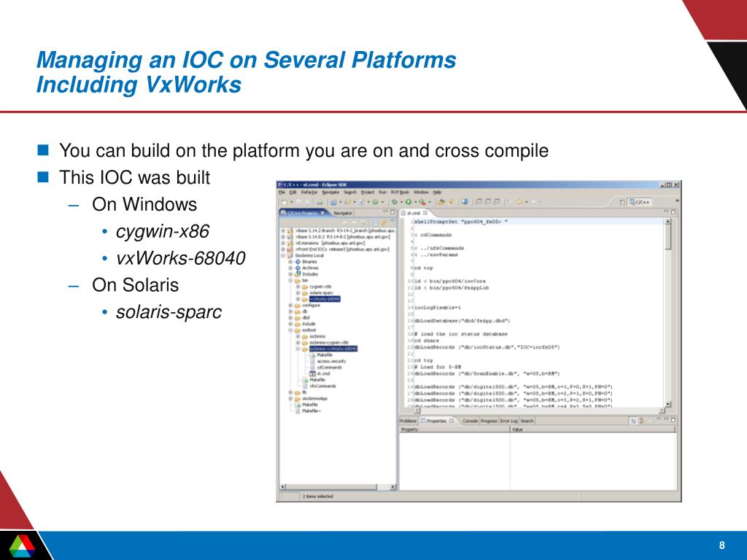Click the New file toolbar icon

[x=285, y=201]
